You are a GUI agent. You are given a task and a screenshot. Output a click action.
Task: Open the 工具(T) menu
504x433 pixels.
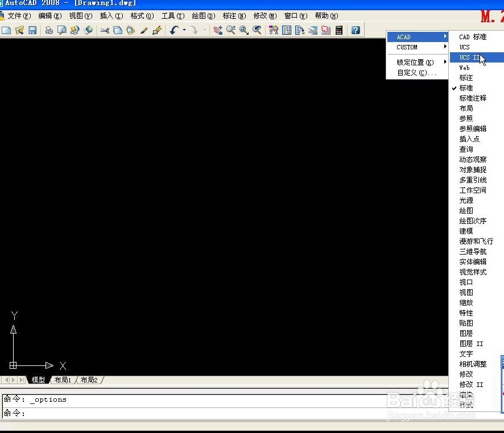[173, 16]
